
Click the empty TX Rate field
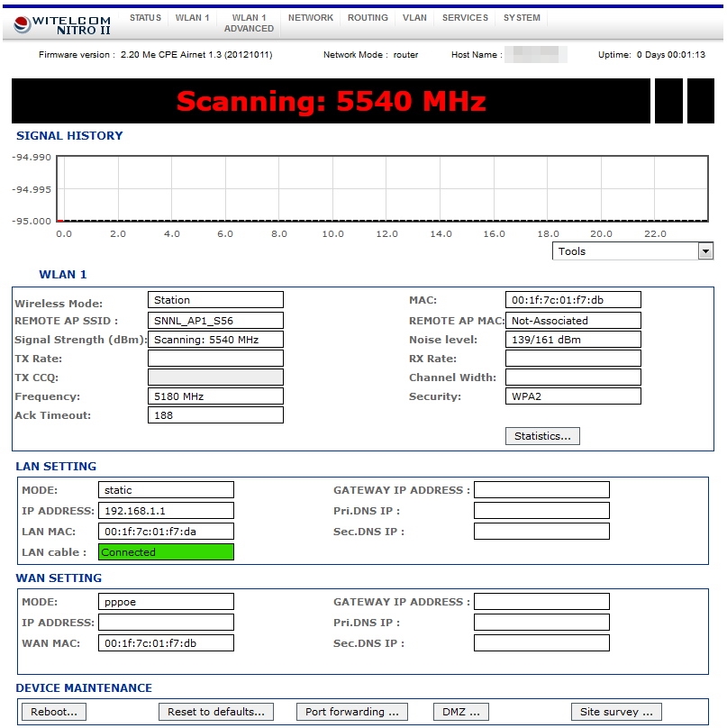[215, 359]
